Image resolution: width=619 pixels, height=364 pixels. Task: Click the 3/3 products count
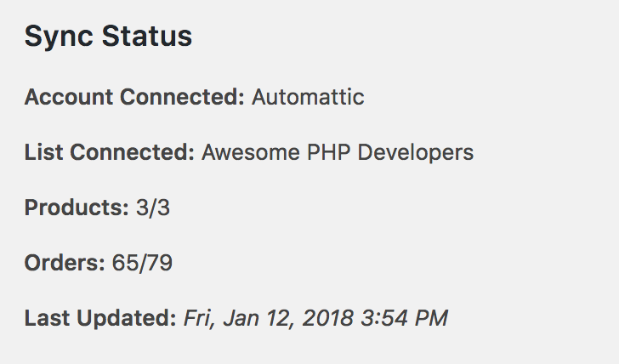(153, 208)
